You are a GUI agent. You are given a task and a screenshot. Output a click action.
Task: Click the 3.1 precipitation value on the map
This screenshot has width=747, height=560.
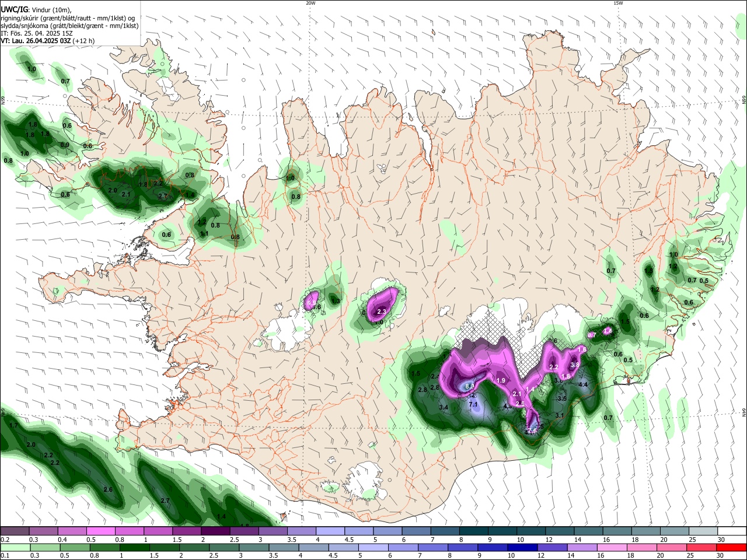(559, 415)
